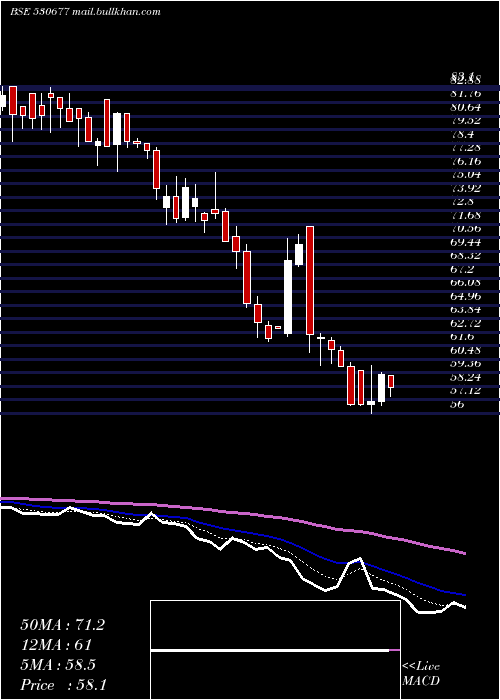
Task: Click the pink 50MA line
Action: tap(233, 512)
